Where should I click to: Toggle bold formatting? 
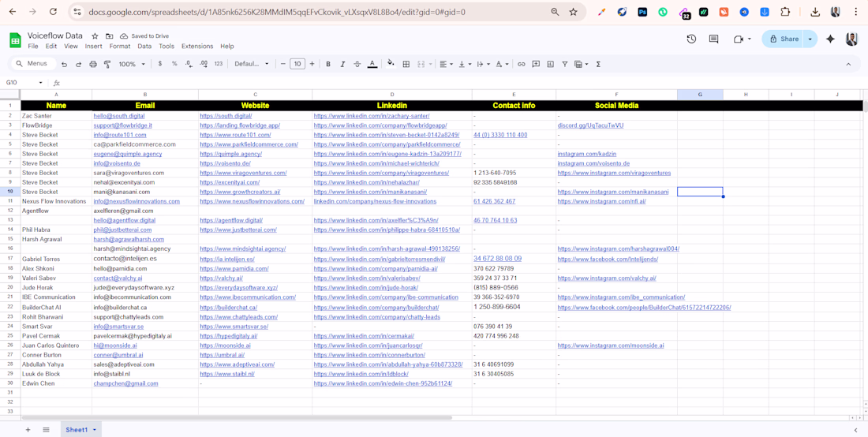(x=328, y=64)
